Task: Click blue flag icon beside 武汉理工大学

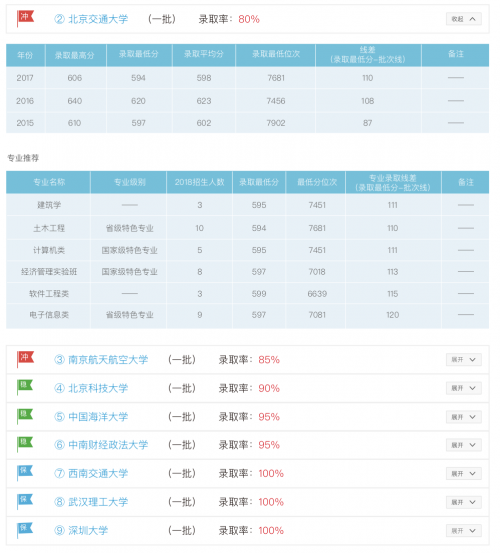Action: click(x=25, y=502)
